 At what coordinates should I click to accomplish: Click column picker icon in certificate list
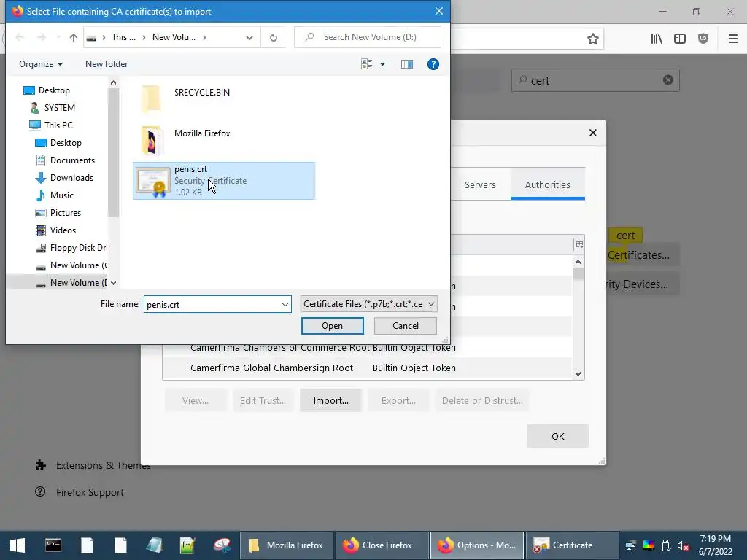pos(579,245)
